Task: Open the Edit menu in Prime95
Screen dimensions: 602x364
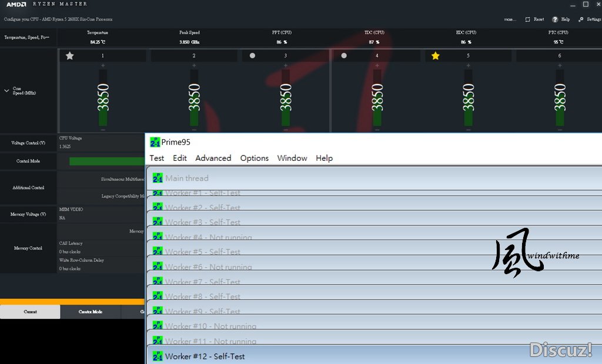Action: coord(180,158)
